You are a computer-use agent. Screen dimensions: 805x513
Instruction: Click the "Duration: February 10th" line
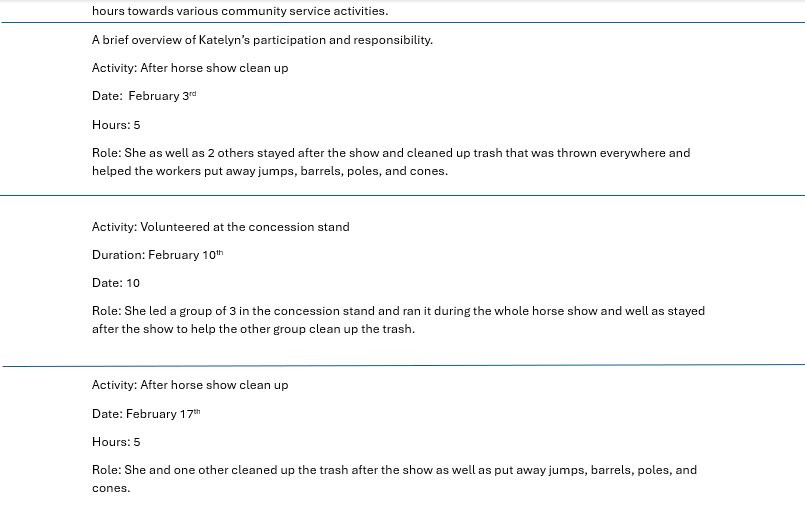157,255
